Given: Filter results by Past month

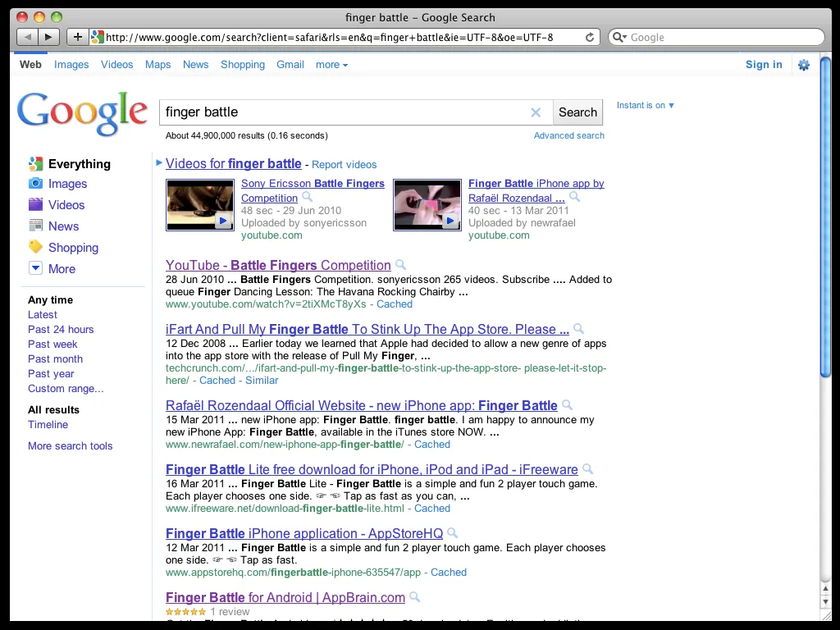Looking at the screenshot, I should [x=55, y=359].
